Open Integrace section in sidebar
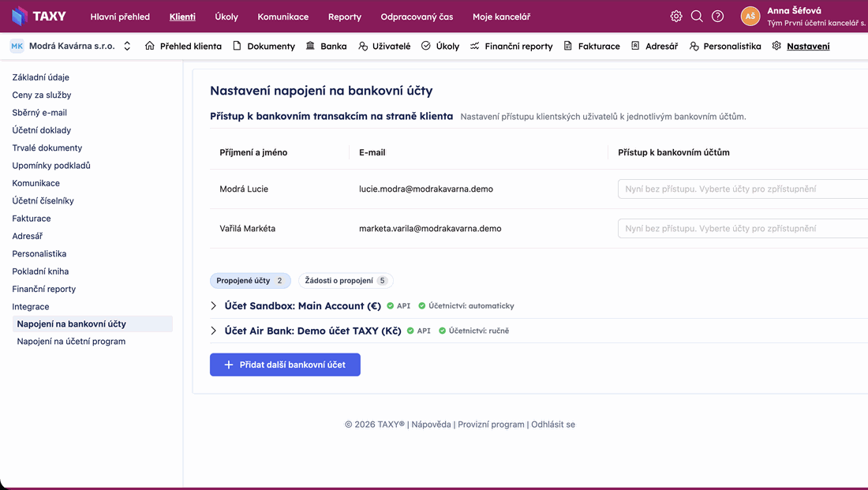Image resolution: width=868 pixels, height=490 pixels. [31, 307]
